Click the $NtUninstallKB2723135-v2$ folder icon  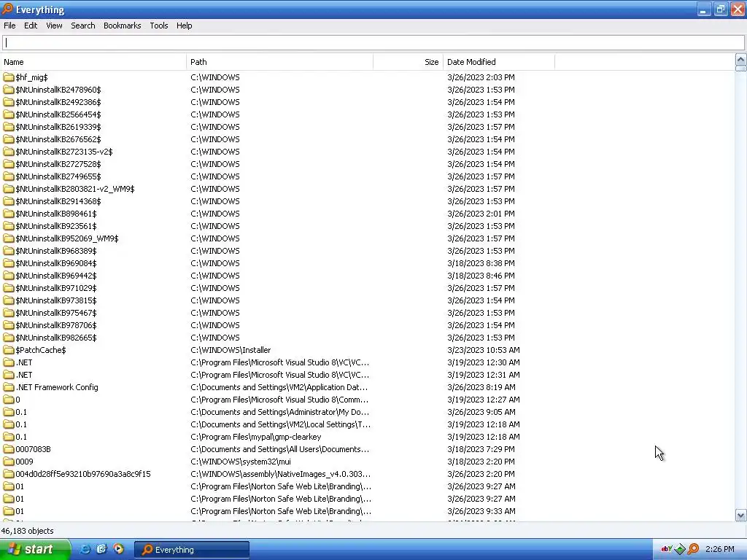[x=9, y=152]
